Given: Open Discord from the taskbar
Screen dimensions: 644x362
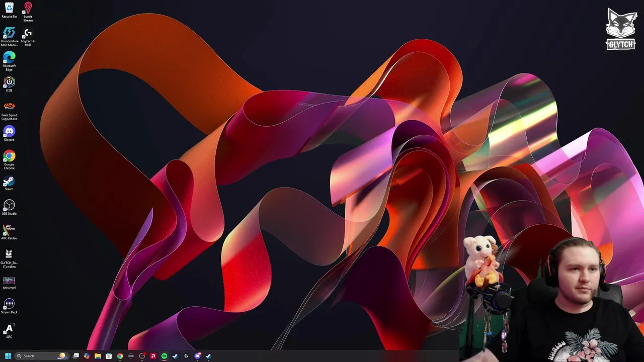Looking at the screenshot, I should click(197, 356).
